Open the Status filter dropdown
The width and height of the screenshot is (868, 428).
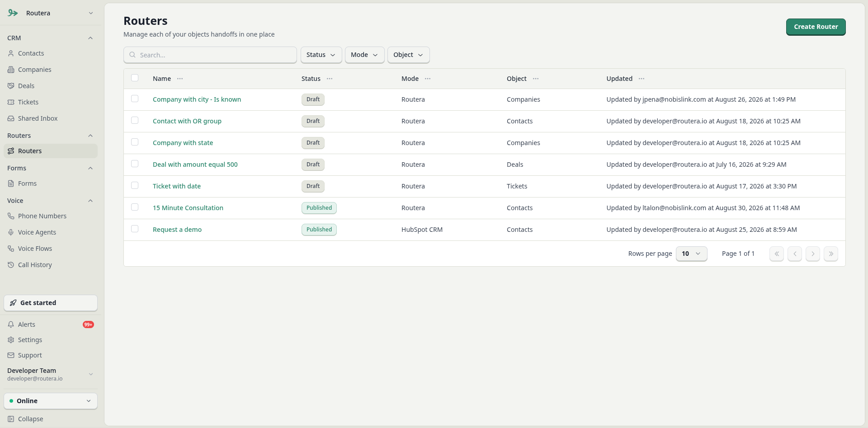click(321, 55)
